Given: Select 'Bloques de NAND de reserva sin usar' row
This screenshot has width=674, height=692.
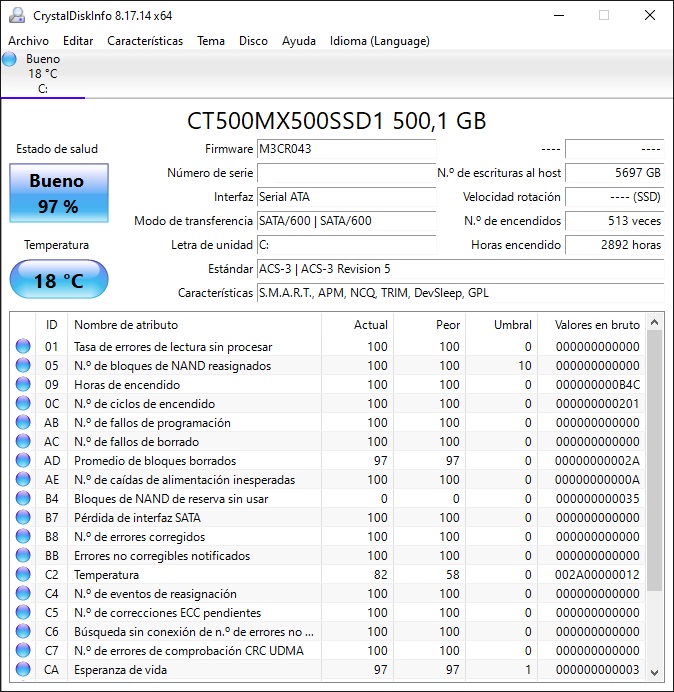Looking at the screenshot, I should click(329, 498).
